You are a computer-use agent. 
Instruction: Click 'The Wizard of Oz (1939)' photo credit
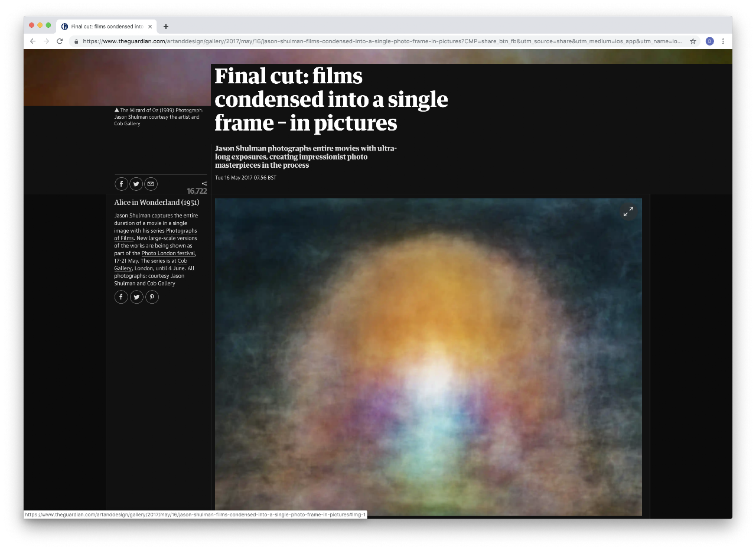(159, 117)
